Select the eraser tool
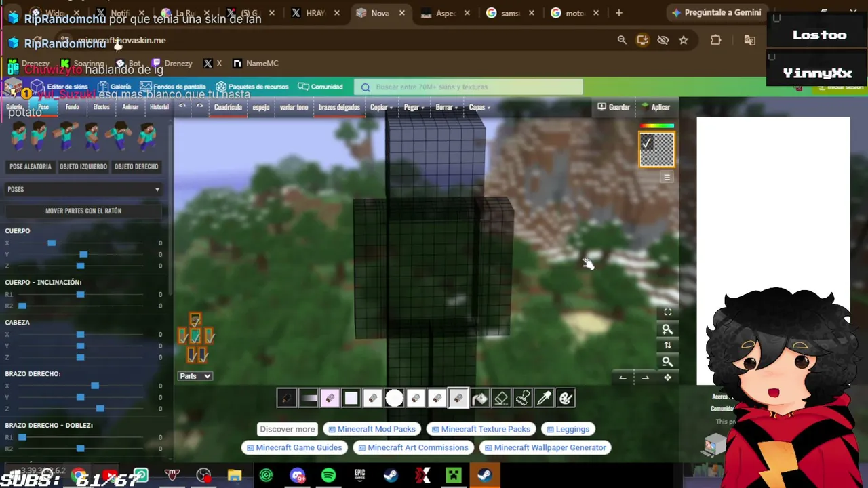The width and height of the screenshot is (868, 488). point(501,399)
